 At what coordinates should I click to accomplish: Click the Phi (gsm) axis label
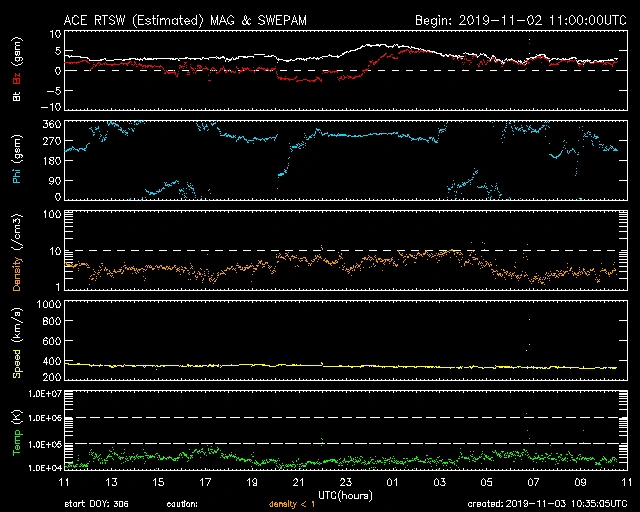(17, 162)
